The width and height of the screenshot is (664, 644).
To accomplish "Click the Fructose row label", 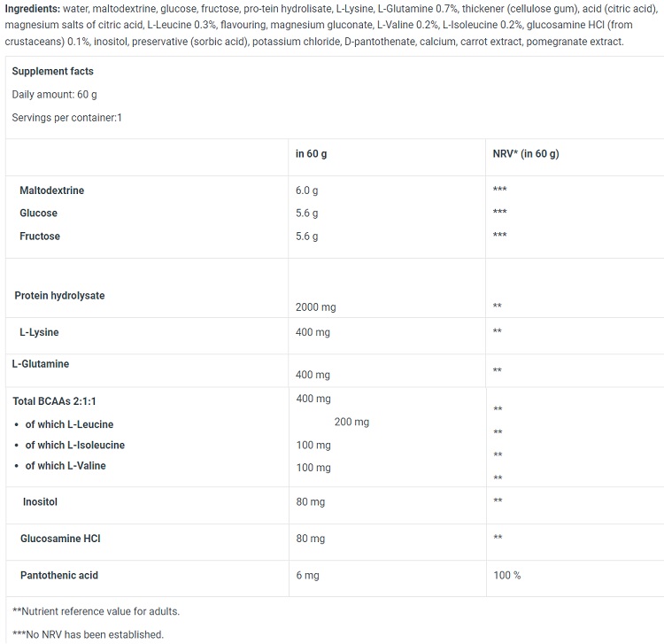I will (40, 236).
